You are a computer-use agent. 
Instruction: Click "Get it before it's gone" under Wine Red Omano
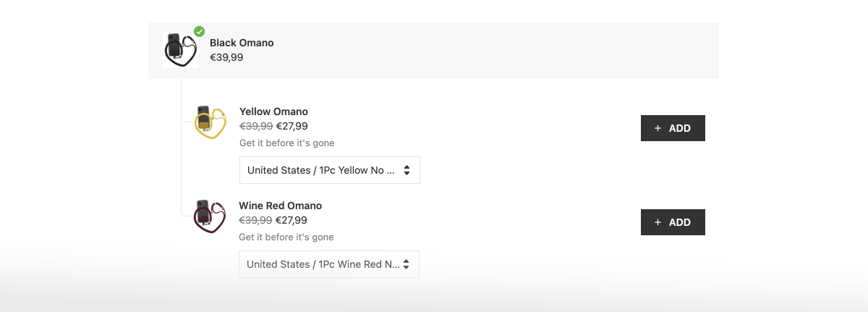(286, 237)
